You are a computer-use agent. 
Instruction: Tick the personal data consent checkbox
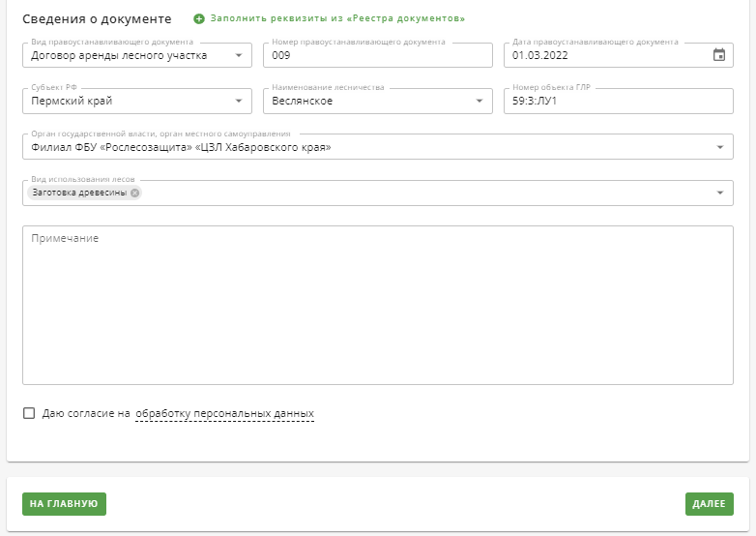[29, 413]
